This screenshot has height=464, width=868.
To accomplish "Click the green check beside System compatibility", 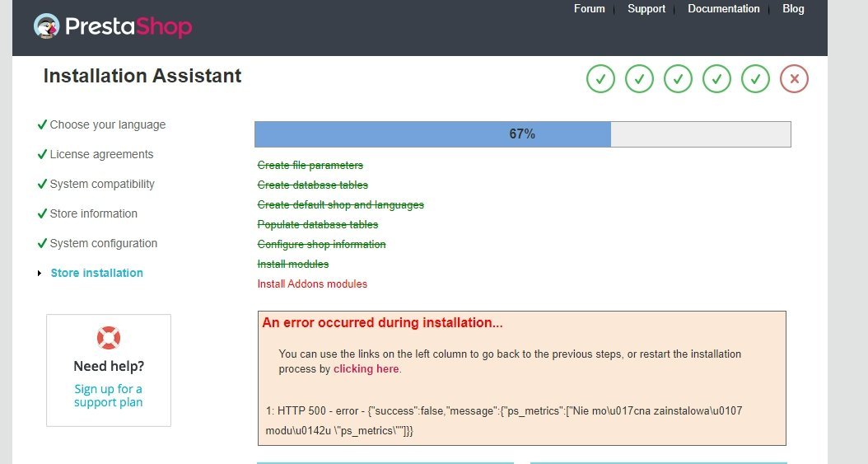I will 42,184.
